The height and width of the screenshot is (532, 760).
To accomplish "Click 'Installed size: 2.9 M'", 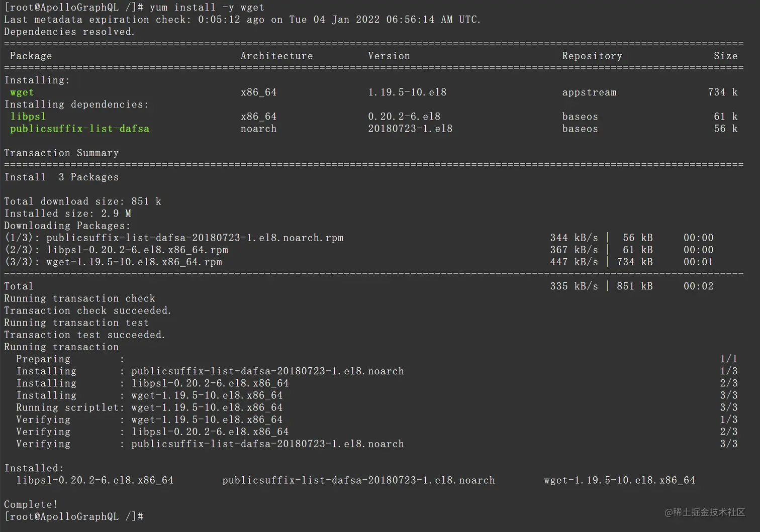I will (x=67, y=214).
